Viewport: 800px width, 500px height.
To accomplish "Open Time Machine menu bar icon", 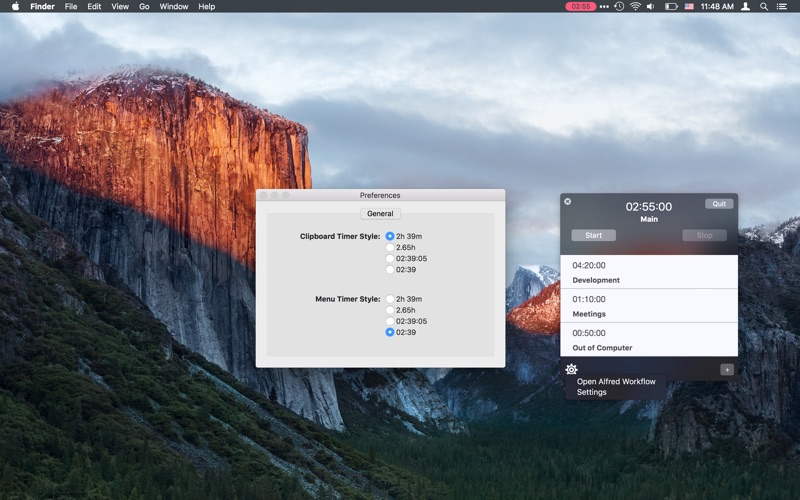I will [619, 7].
